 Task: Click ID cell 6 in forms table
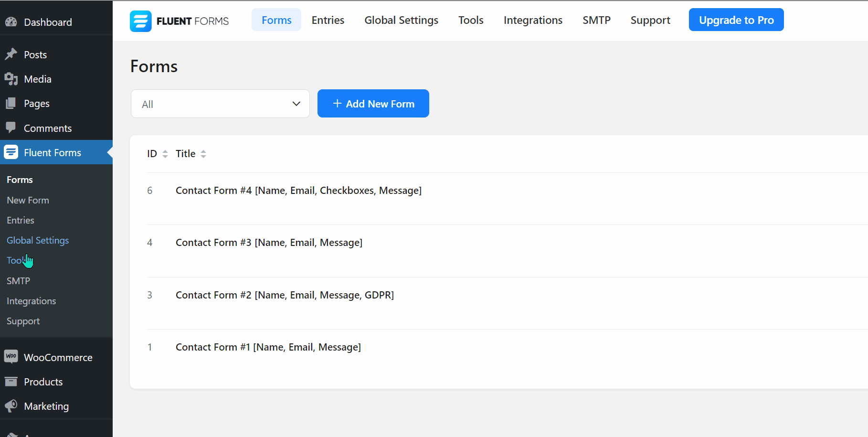point(149,190)
